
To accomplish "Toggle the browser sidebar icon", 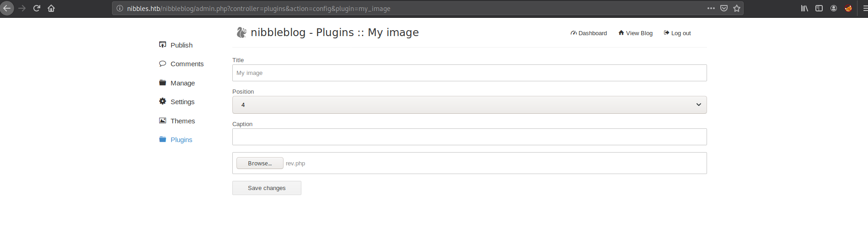I will (x=819, y=8).
